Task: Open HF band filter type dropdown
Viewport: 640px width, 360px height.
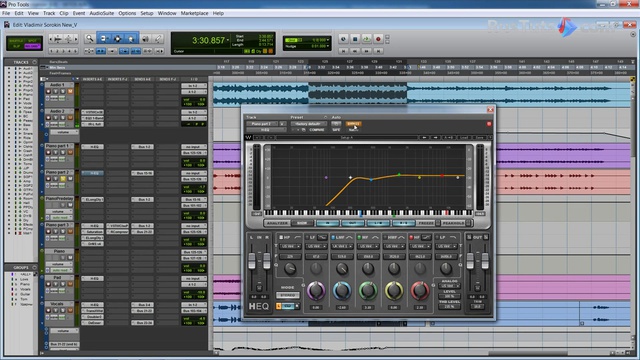Action: pos(420,247)
